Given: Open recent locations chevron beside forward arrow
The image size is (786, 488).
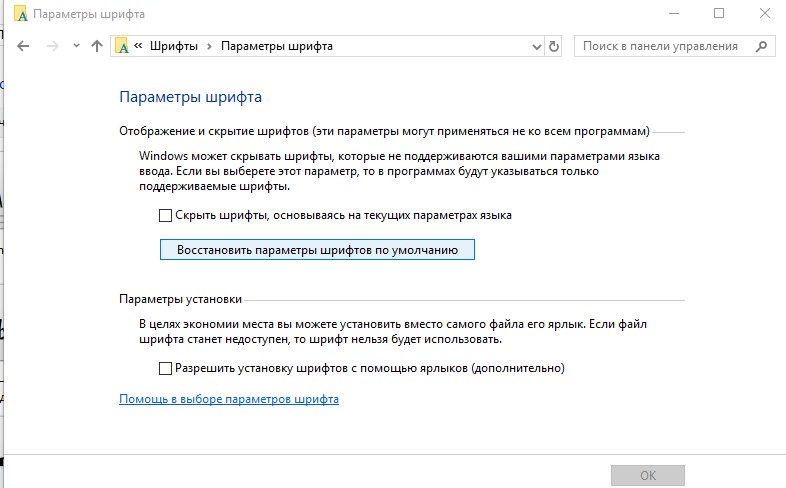Looking at the screenshot, I should 76,46.
